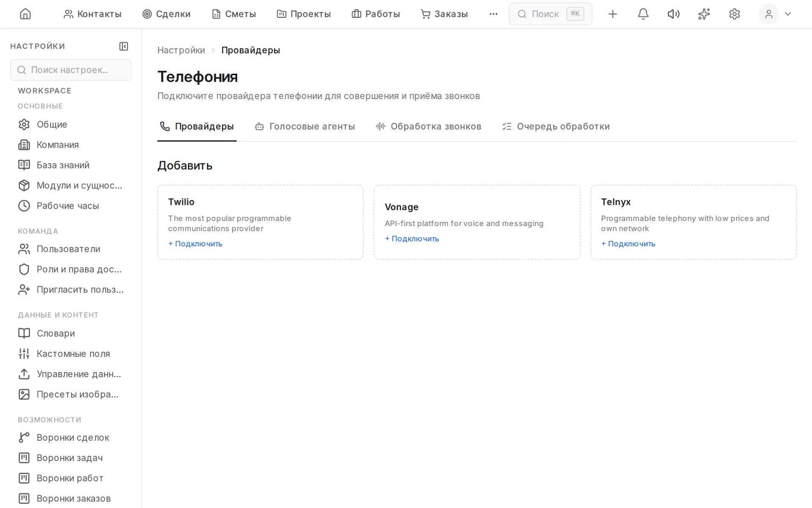Open База знаний section
Viewport: 812px width, 508px height.
[x=71, y=165]
